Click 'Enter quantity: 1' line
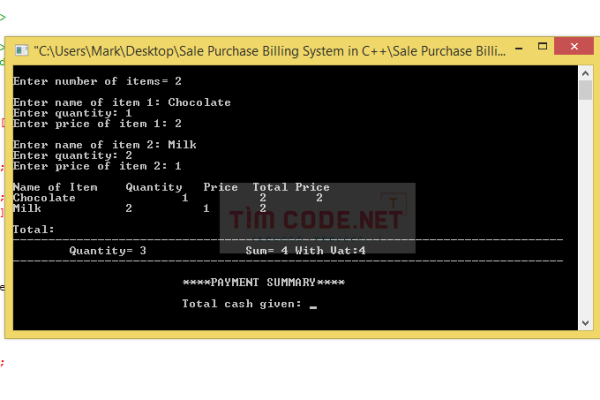The height and width of the screenshot is (400, 600). [72, 113]
